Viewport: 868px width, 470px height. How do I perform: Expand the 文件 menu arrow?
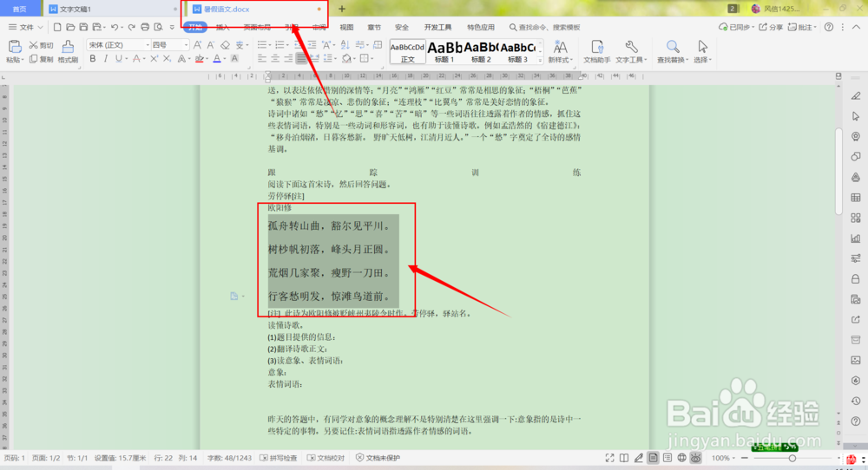(41, 27)
